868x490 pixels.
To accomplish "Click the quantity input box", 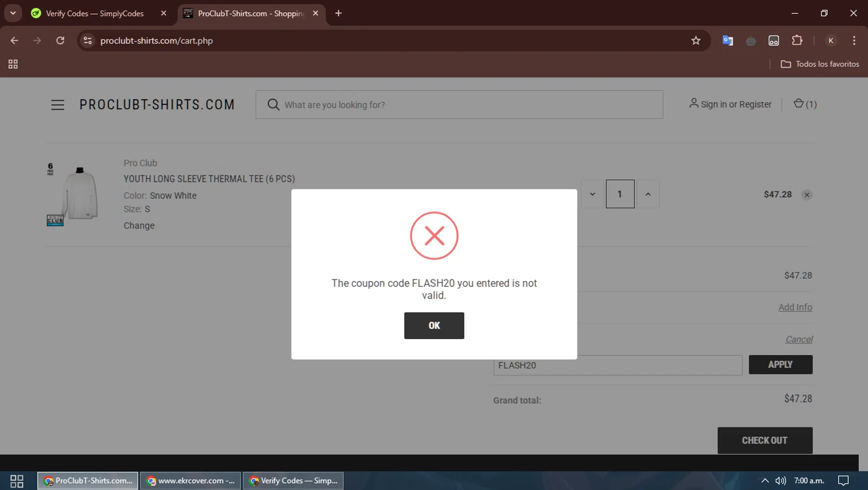I will (x=620, y=194).
